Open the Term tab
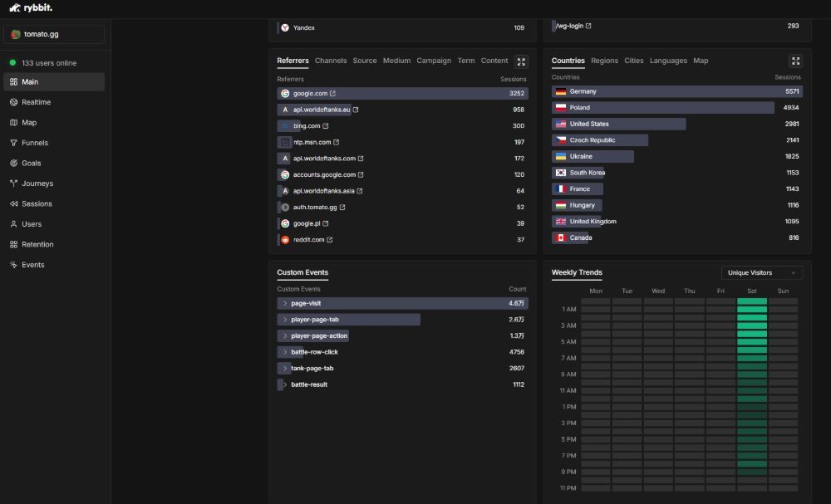The height and width of the screenshot is (504, 831). click(466, 61)
